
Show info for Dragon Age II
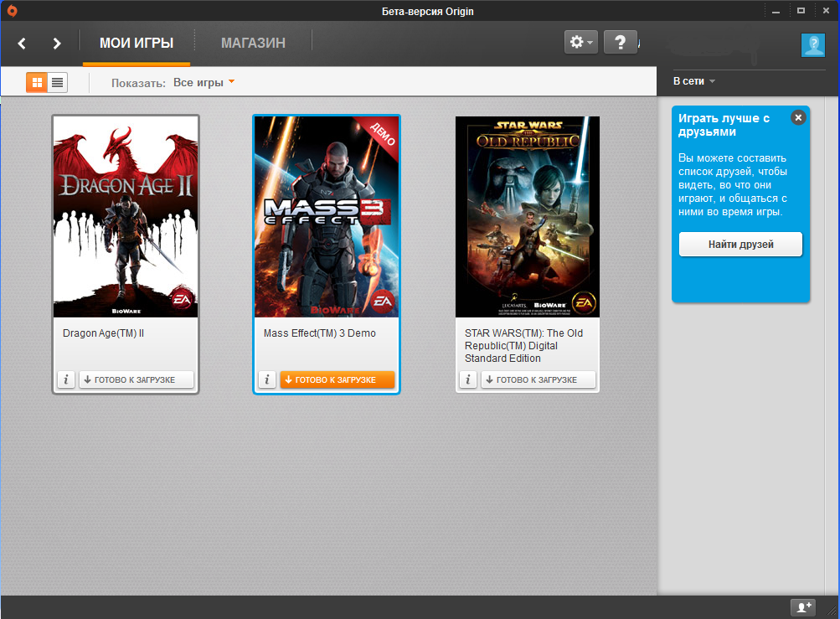66,379
